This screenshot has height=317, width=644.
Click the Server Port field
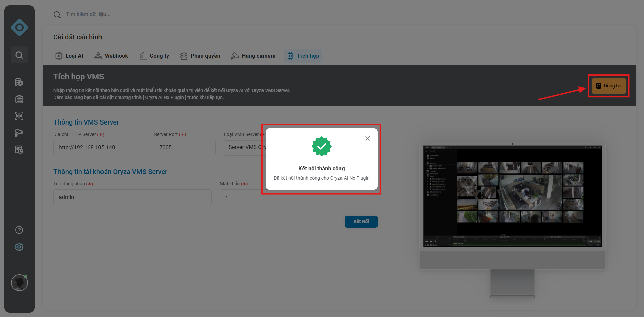tap(185, 148)
